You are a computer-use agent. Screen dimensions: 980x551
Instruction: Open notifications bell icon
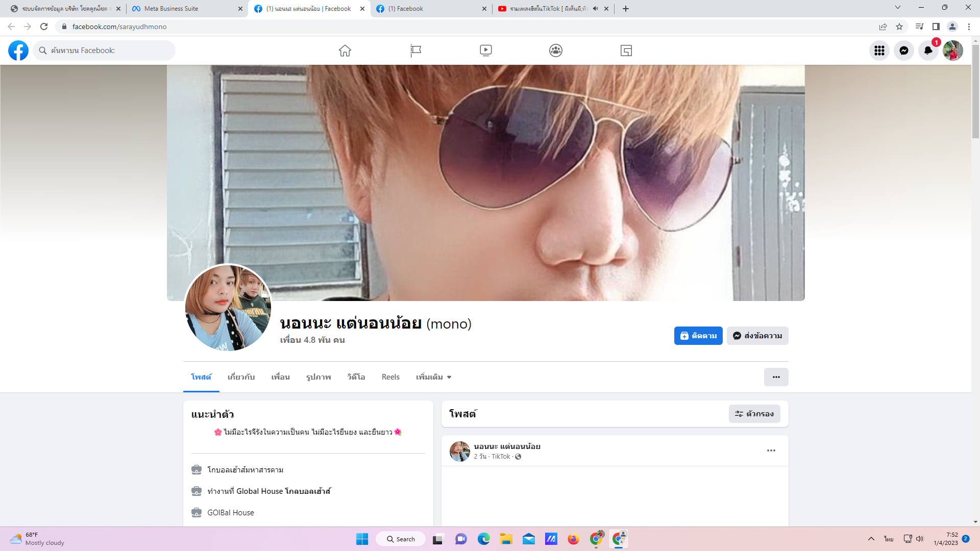coord(928,51)
